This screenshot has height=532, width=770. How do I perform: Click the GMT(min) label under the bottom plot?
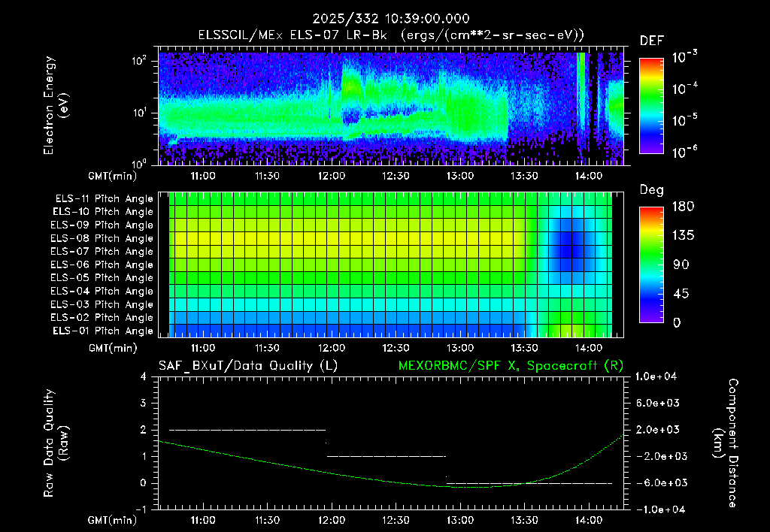[x=113, y=520]
